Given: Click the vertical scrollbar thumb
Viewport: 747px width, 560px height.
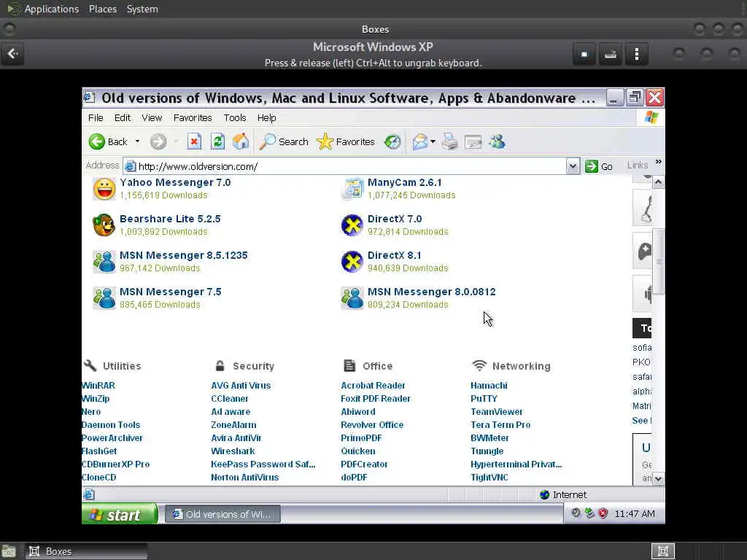Looking at the screenshot, I should [x=658, y=262].
